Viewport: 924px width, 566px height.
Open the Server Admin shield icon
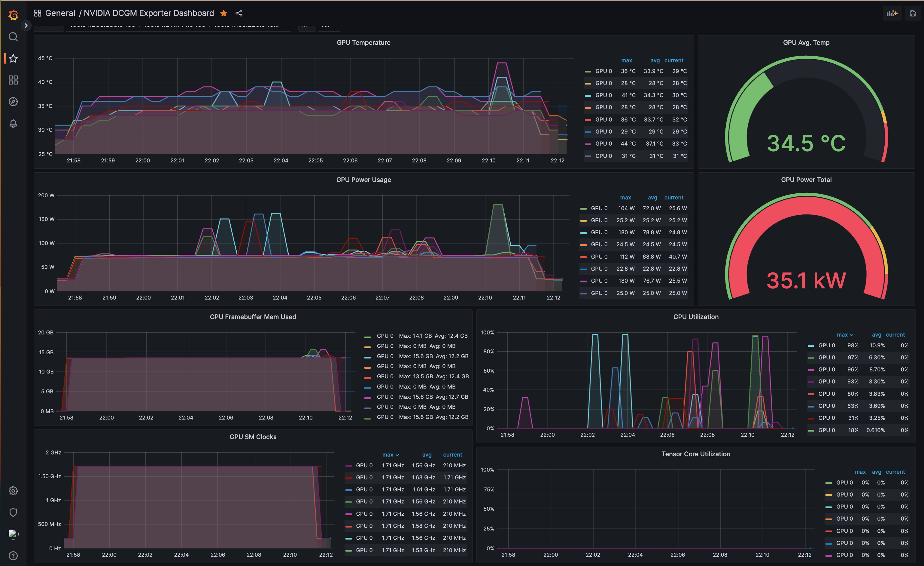[13, 512]
